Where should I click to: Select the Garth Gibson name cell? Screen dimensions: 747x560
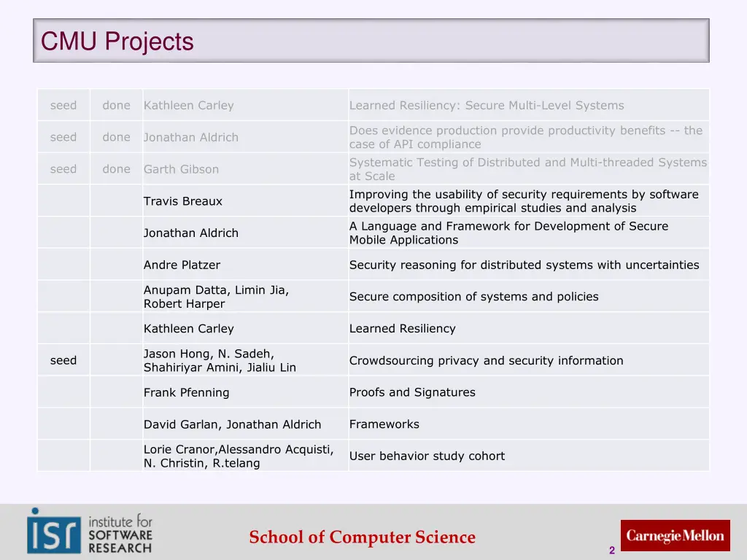181,169
